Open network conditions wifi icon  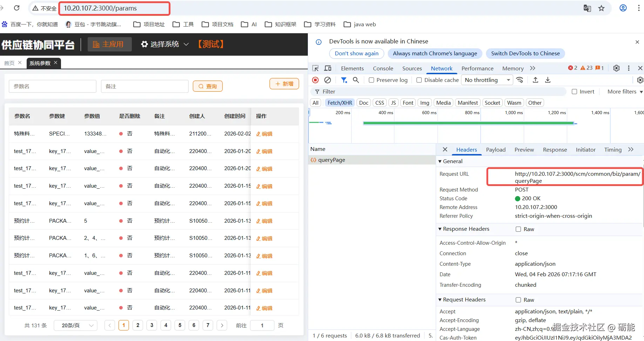click(x=520, y=80)
